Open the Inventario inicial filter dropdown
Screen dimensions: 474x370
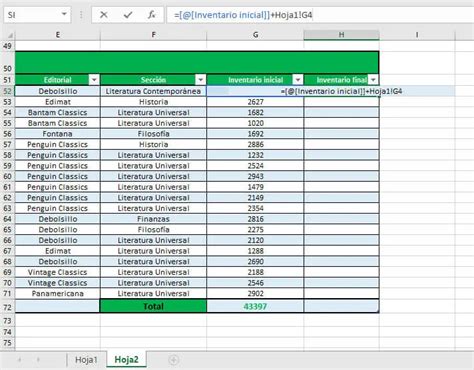click(298, 80)
